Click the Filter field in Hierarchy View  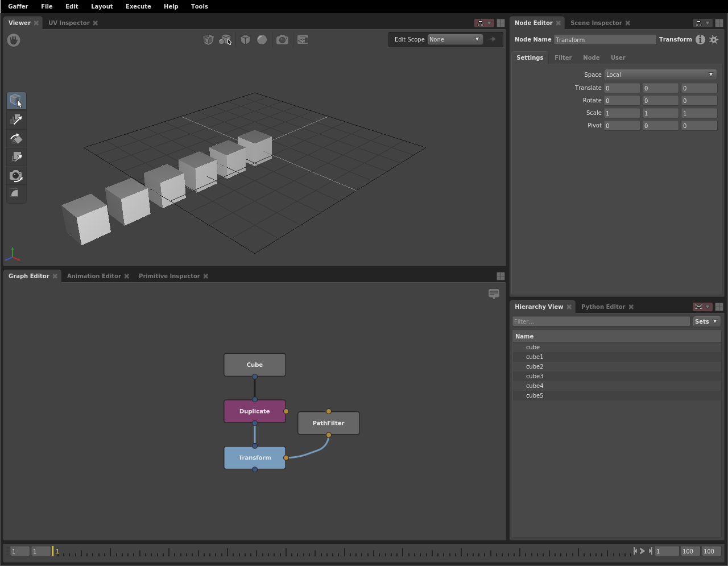(601, 321)
